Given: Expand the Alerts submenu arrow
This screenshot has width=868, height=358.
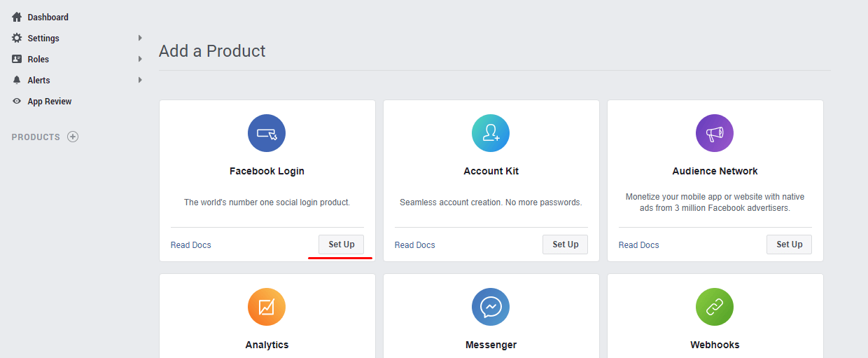Looking at the screenshot, I should click(140, 80).
